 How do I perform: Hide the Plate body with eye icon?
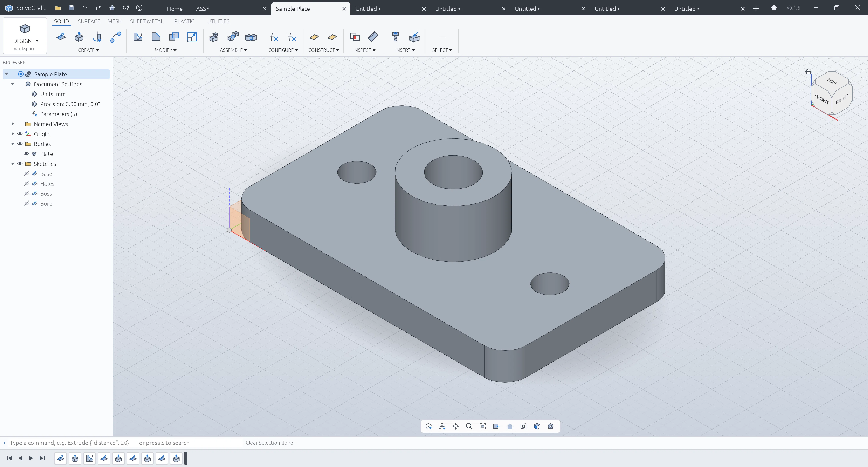tap(26, 154)
